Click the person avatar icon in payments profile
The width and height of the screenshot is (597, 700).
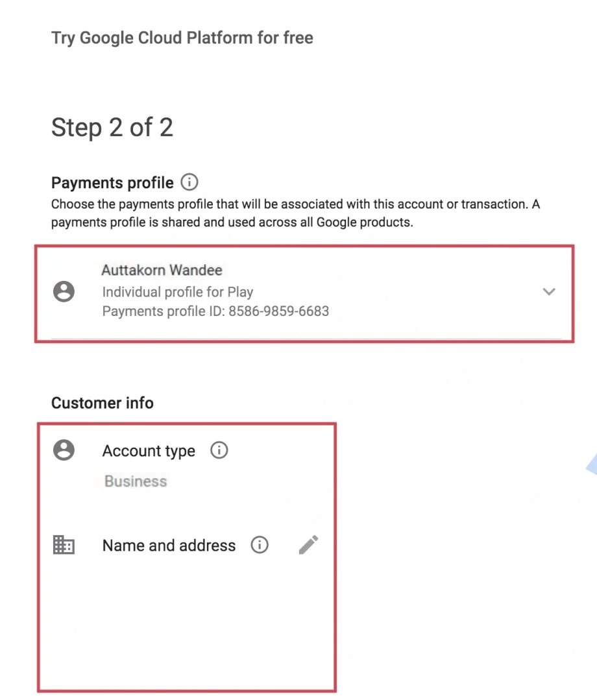64,291
